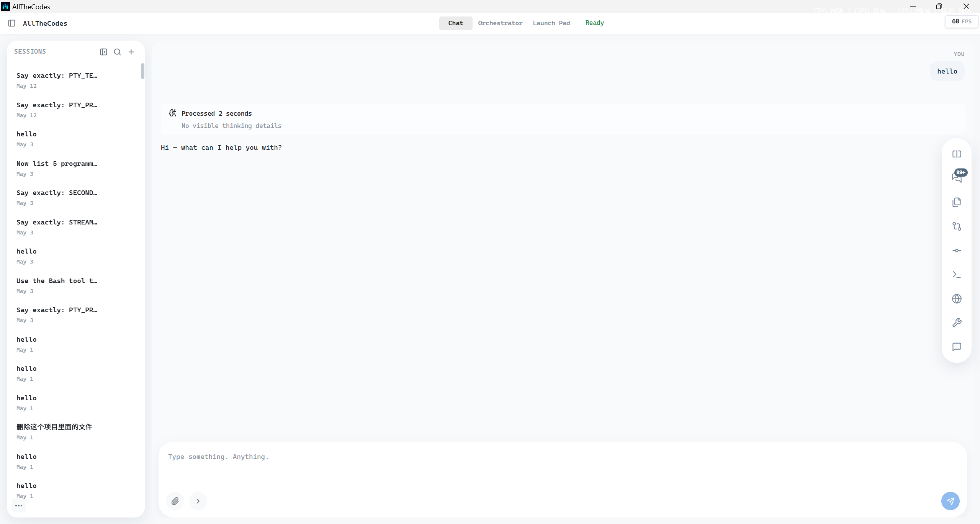The height and width of the screenshot is (524, 980).
Task: Click the AllTheCodes header title
Action: coord(45,23)
